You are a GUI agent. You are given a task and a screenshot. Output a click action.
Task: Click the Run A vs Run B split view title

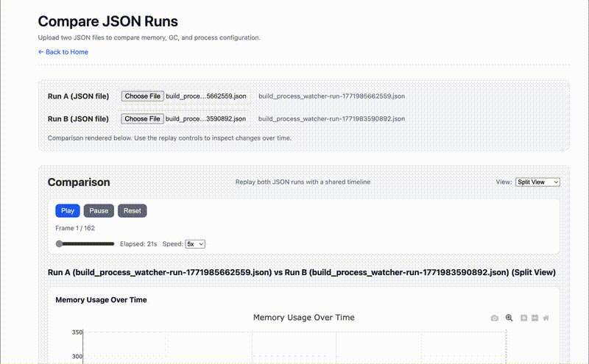(x=302, y=272)
